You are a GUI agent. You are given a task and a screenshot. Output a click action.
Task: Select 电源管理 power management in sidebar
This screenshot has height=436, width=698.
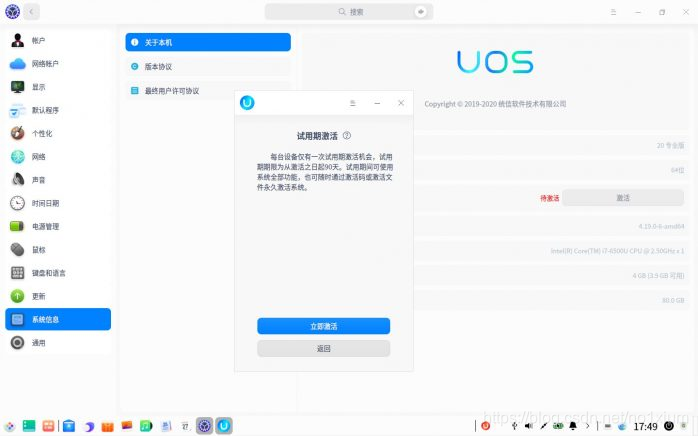58,226
